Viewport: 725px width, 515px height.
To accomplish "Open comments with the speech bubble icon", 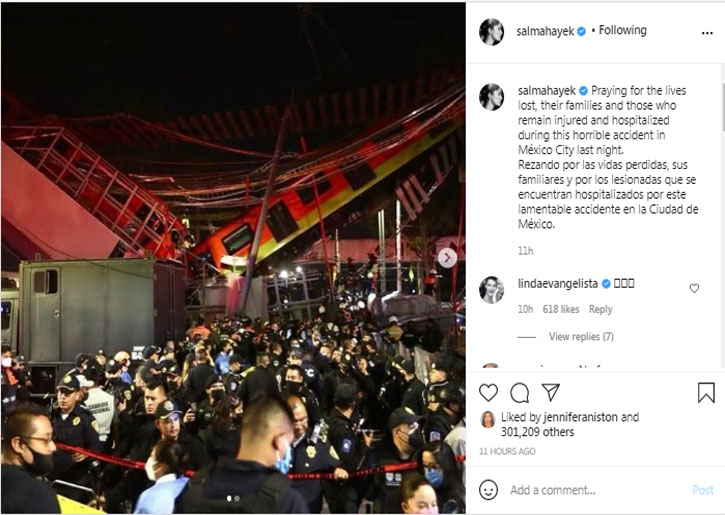I will click(519, 393).
